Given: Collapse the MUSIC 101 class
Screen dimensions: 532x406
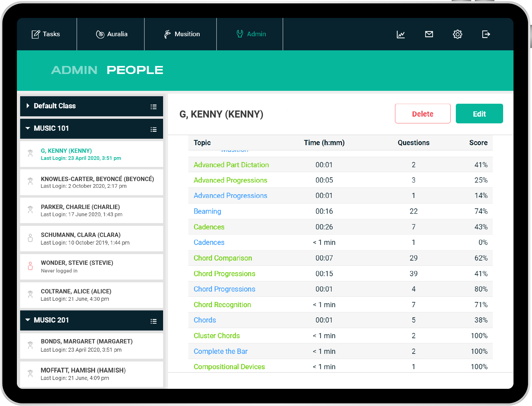Looking at the screenshot, I should 28,128.
